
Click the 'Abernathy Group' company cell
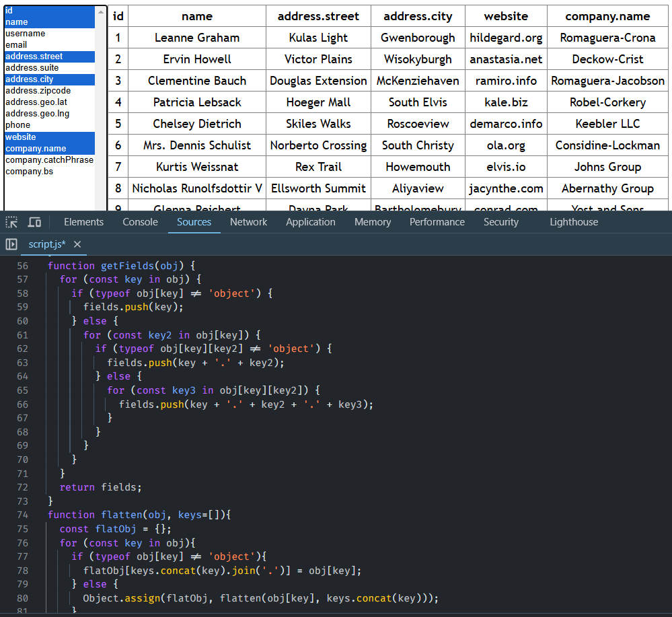coord(607,188)
